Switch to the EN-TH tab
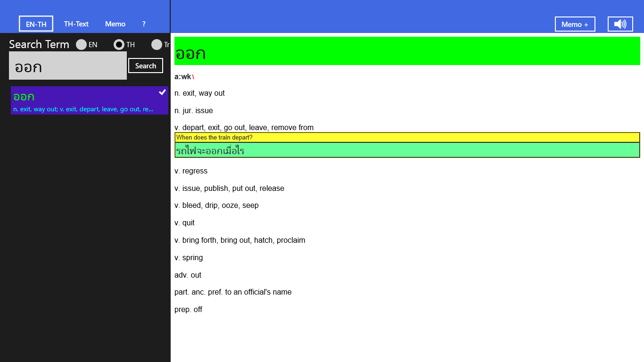 [x=36, y=24]
